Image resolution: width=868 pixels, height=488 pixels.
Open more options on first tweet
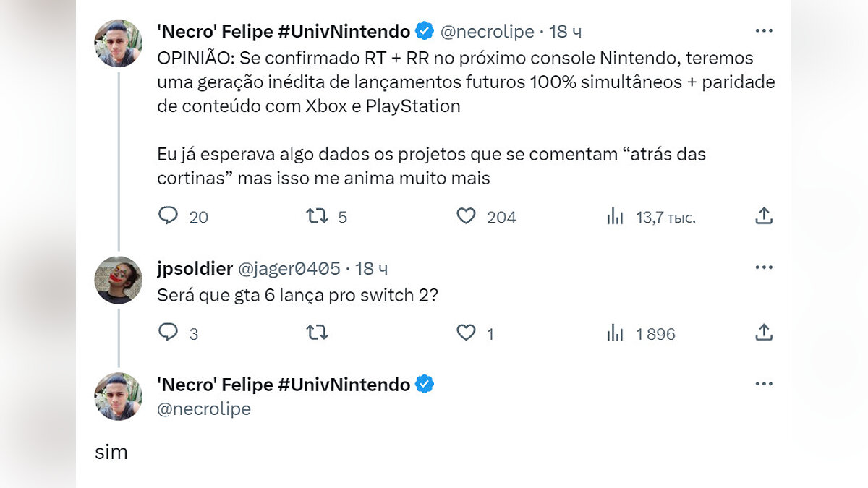(x=764, y=30)
